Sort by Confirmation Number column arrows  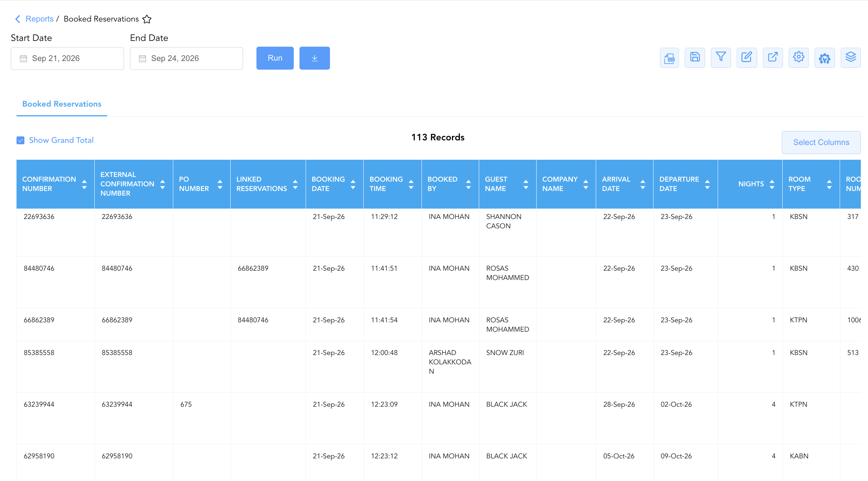coord(84,185)
